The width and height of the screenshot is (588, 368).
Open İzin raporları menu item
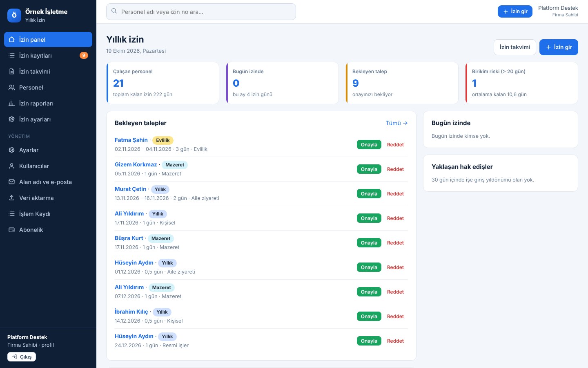click(48, 103)
